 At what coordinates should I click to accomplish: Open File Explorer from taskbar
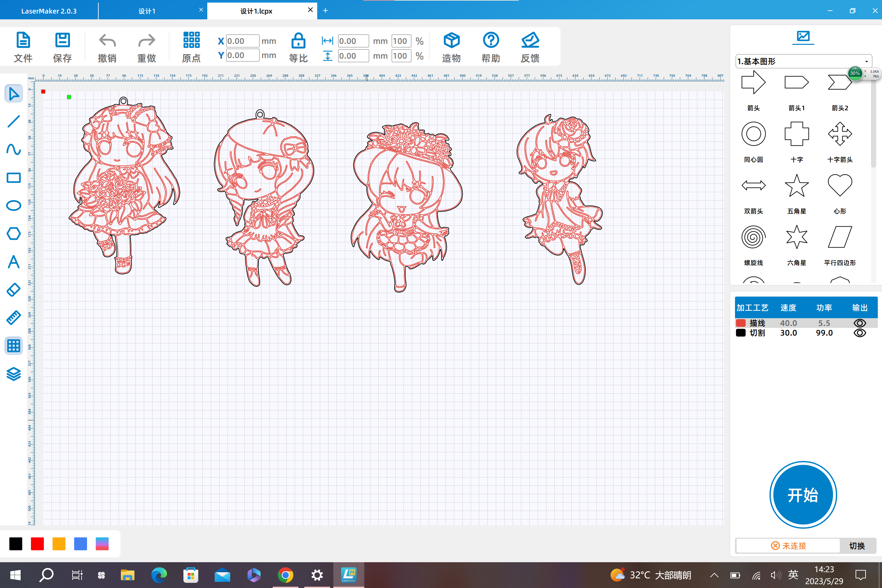click(x=128, y=575)
